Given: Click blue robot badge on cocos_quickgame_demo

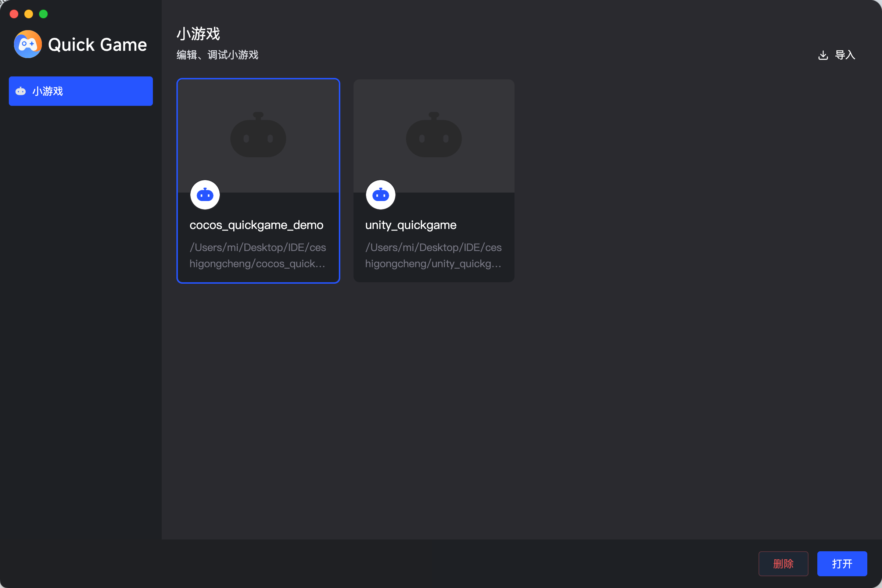Looking at the screenshot, I should pos(205,195).
